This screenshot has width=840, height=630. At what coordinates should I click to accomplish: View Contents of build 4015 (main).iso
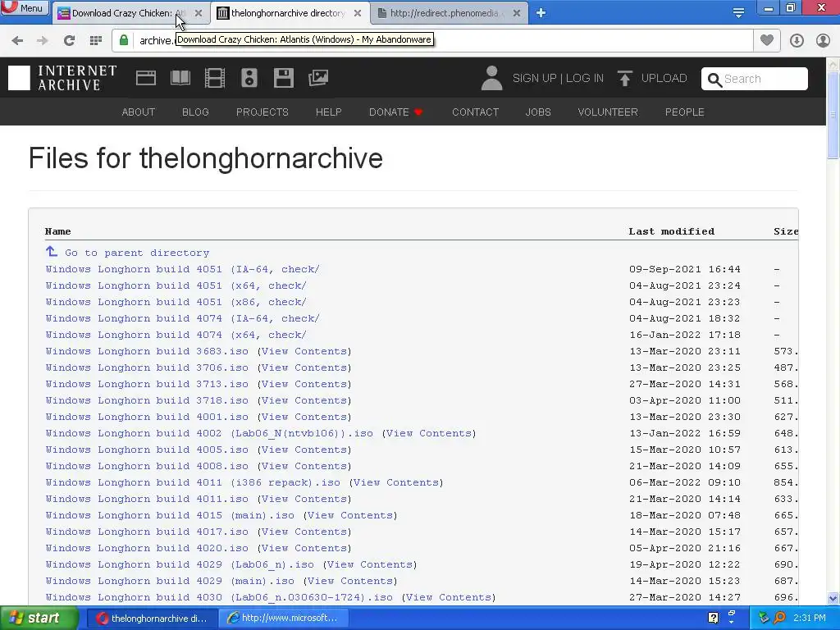(x=350, y=515)
